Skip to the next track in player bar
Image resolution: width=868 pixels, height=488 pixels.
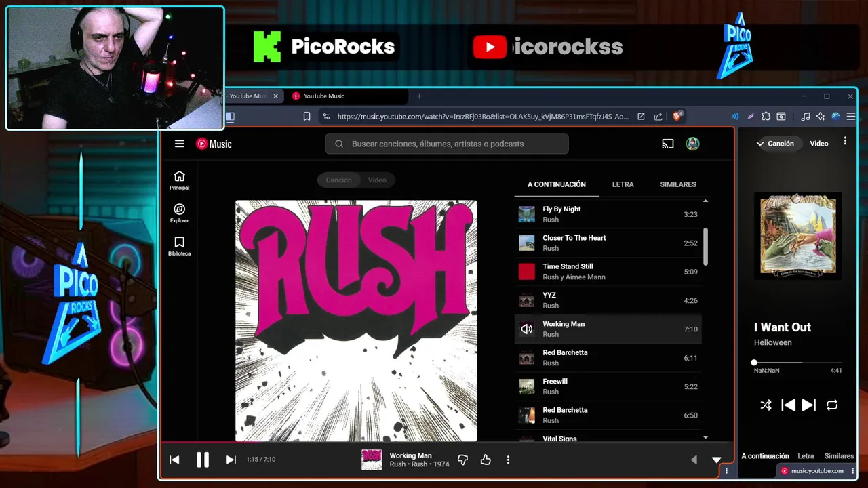click(x=231, y=460)
